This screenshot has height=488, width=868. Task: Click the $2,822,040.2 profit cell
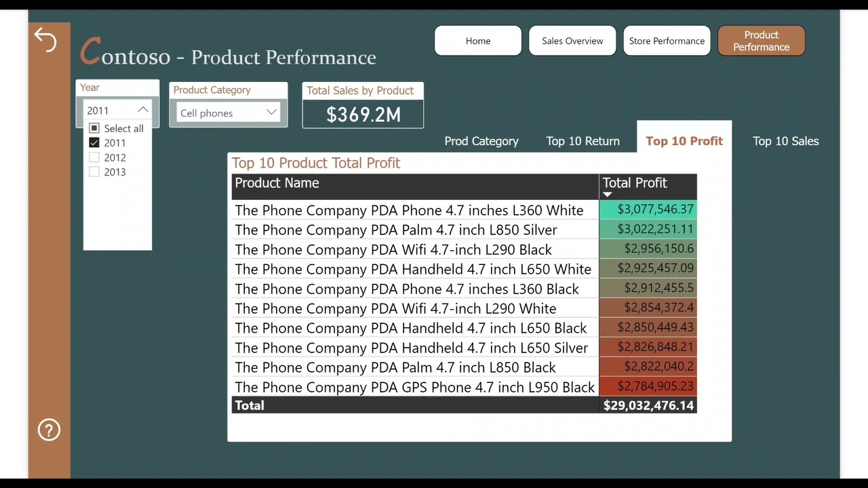648,367
